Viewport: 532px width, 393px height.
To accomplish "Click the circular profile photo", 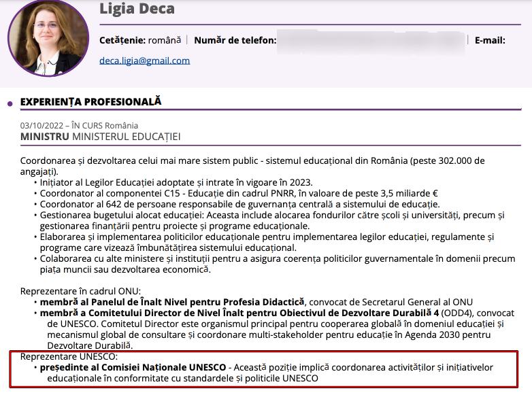I will click(48, 38).
